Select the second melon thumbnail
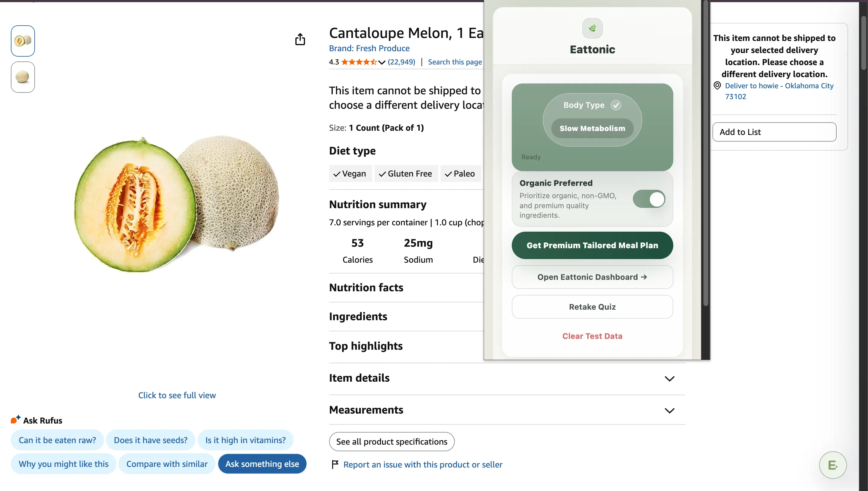Viewport: 868px width, 491px height. coord(22,77)
